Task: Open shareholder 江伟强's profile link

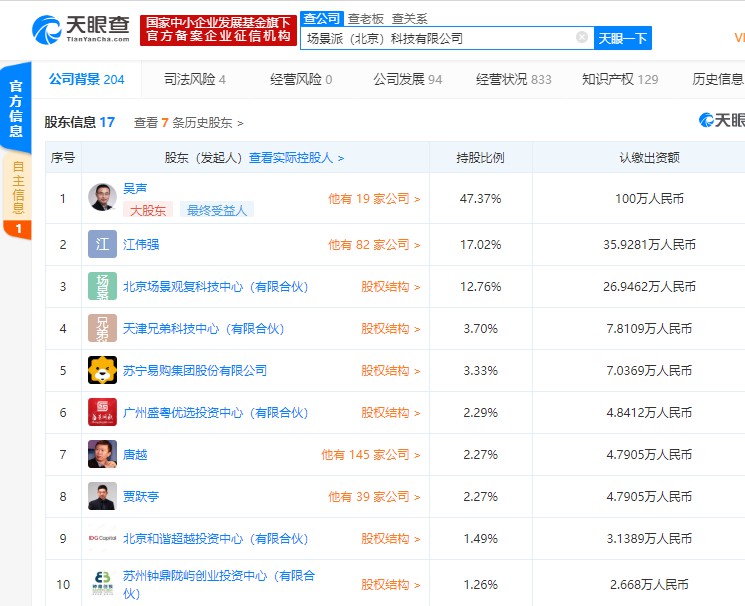Action: (141, 245)
